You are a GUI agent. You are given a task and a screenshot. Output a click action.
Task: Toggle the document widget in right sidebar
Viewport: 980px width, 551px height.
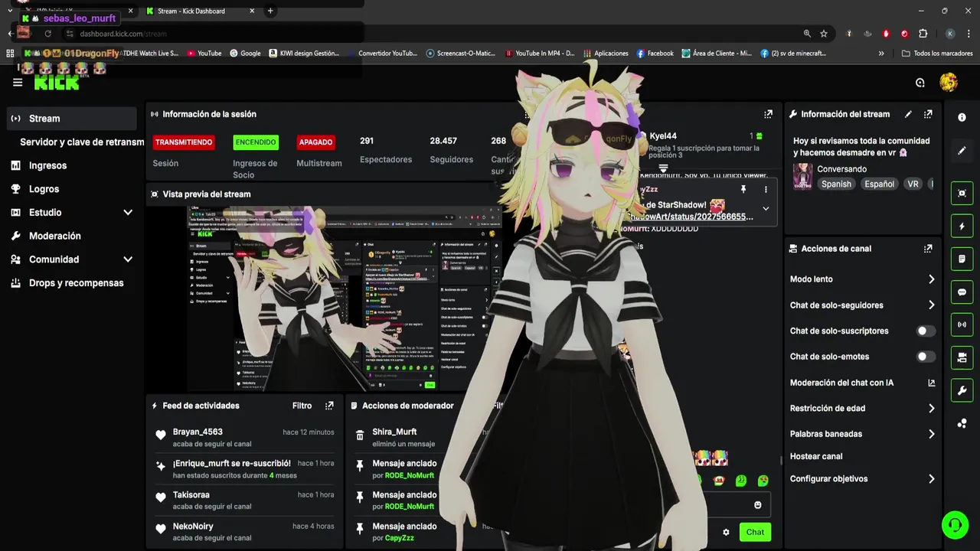tap(962, 259)
